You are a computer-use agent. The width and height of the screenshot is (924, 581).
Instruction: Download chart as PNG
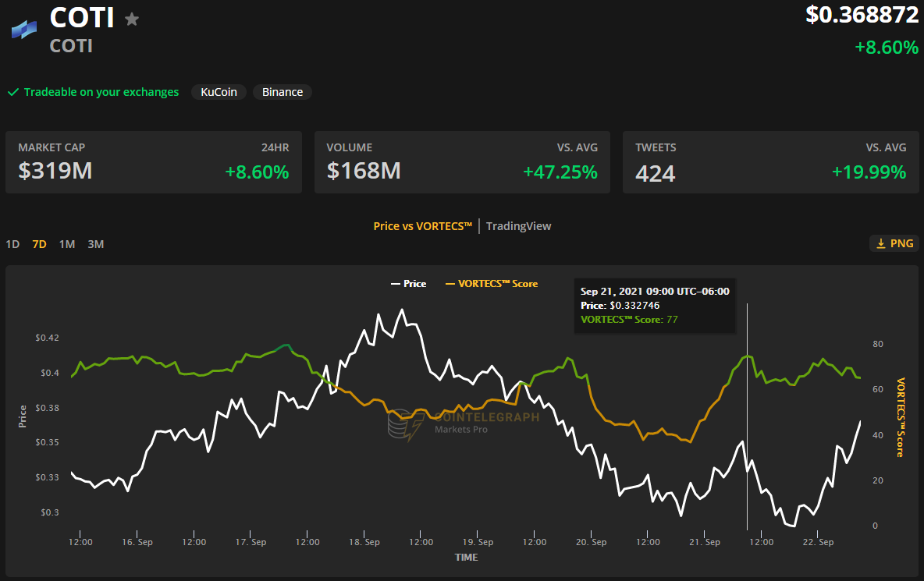click(894, 243)
